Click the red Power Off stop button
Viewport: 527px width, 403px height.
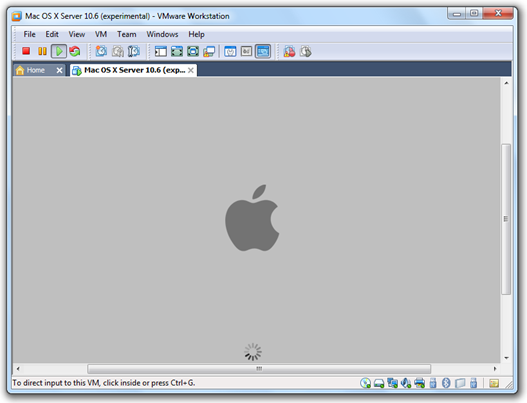(26, 51)
